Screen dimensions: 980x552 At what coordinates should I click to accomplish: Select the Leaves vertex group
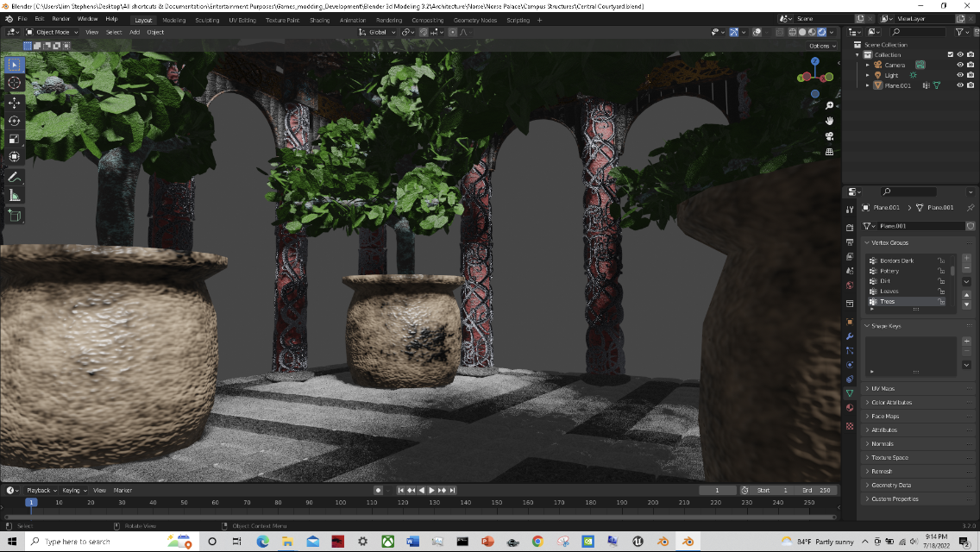tap(889, 292)
